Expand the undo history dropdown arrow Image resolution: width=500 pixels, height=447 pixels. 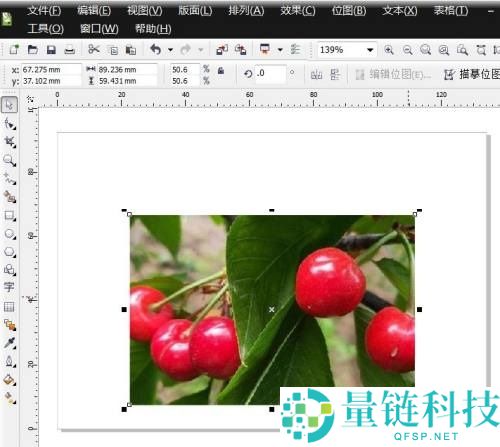point(170,50)
